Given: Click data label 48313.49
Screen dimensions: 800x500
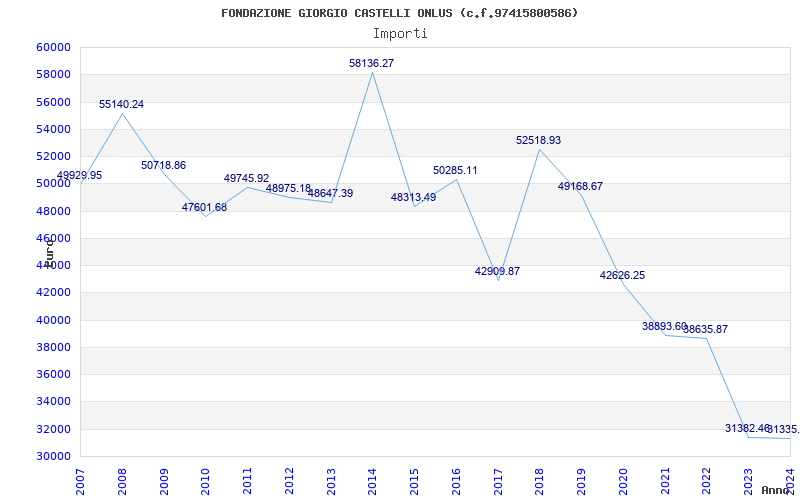Looking at the screenshot, I should coord(413,197).
